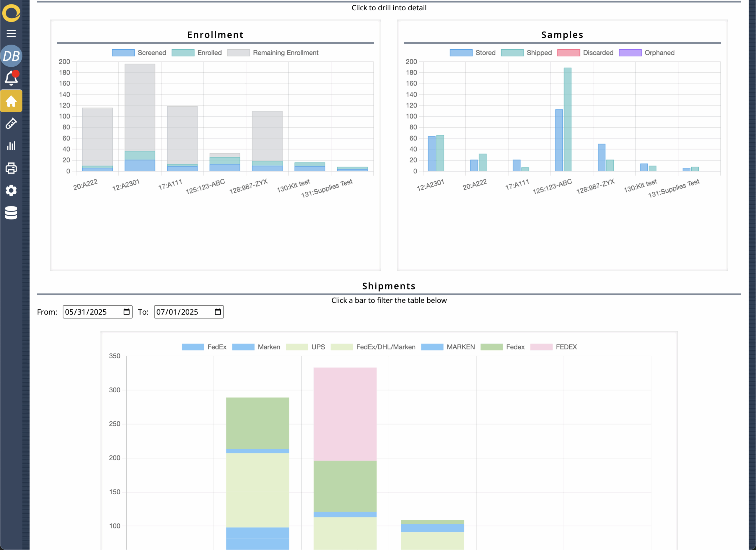
Task: Toggle Stored legend in Samples chart
Action: coord(473,53)
